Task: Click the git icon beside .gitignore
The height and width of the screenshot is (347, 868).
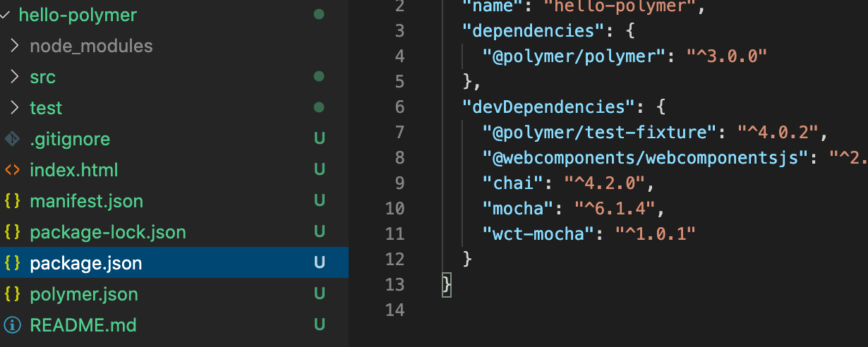Action: click(12, 139)
